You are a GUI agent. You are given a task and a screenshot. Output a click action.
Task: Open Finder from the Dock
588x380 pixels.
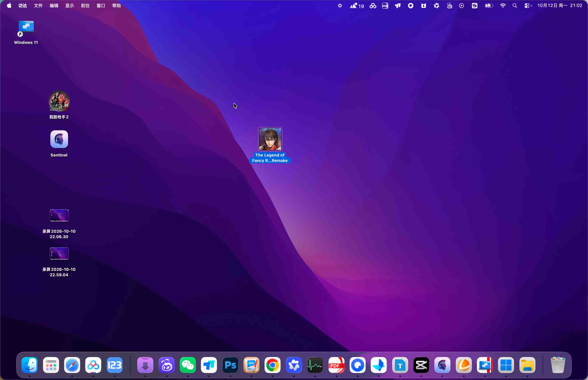[30, 365]
